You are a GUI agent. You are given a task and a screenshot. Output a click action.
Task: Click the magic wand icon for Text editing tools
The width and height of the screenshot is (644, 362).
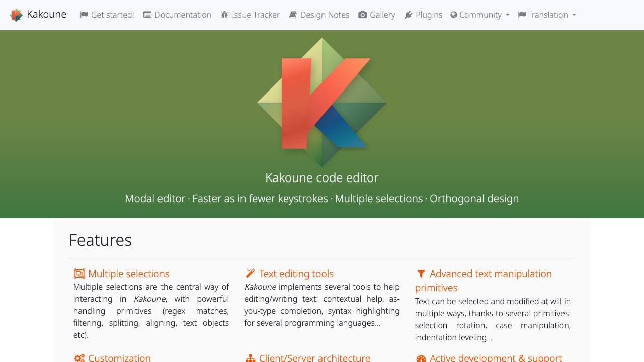coord(250,273)
